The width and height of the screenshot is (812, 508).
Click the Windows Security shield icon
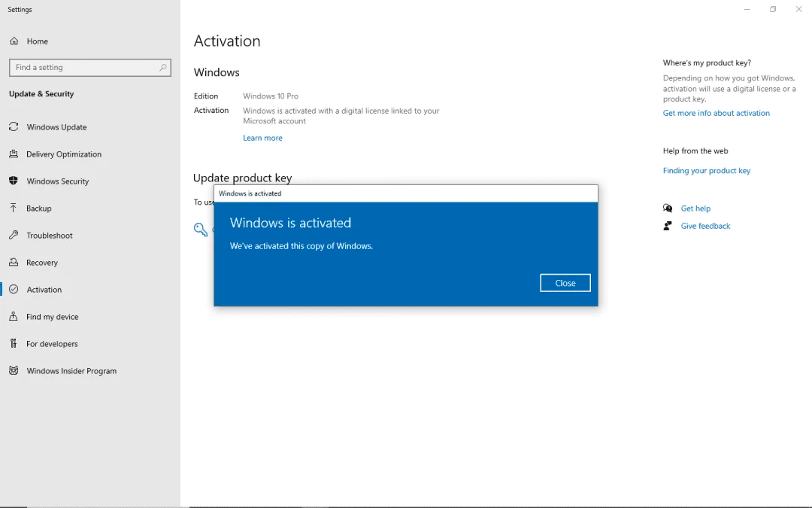[x=14, y=181]
